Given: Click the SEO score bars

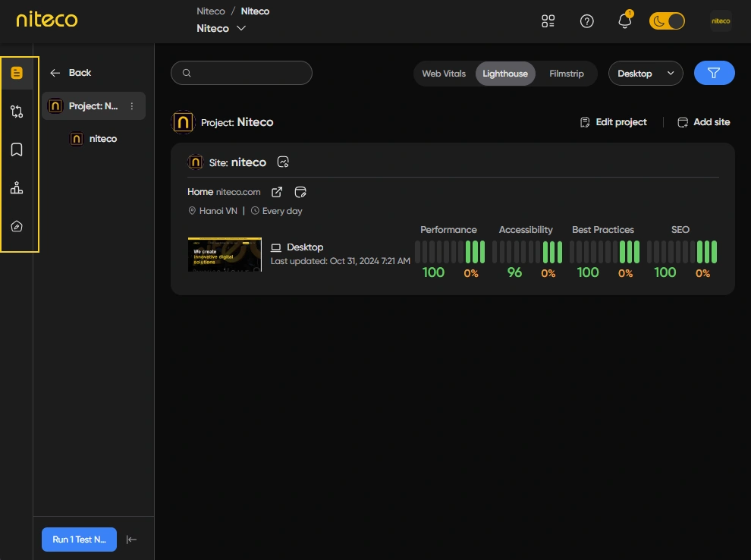Looking at the screenshot, I should click(x=681, y=251).
